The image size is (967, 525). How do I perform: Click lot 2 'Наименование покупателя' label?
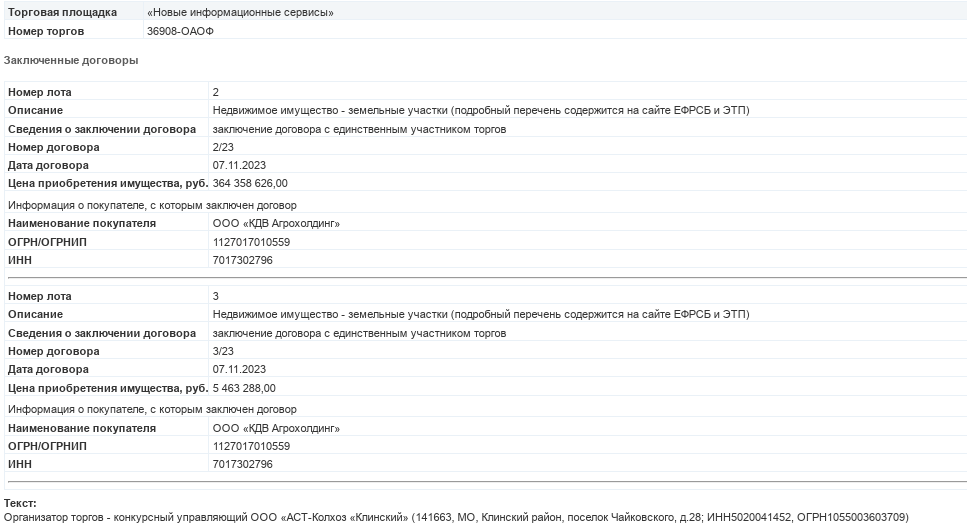pos(82,223)
